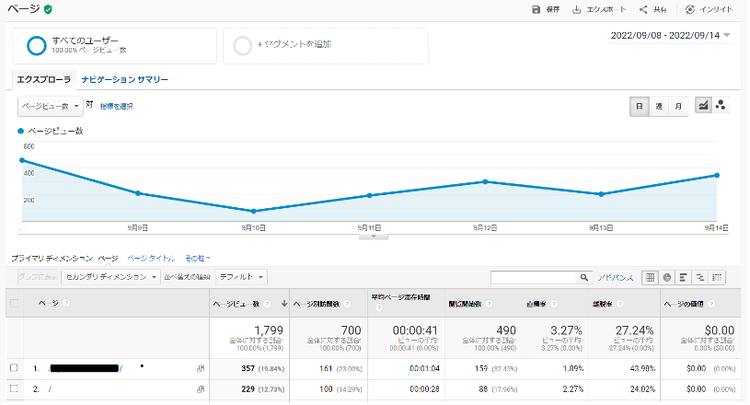The width and height of the screenshot is (750, 405).
Task: Click the chart data point for 9月9日
Action: pyautogui.click(x=138, y=193)
